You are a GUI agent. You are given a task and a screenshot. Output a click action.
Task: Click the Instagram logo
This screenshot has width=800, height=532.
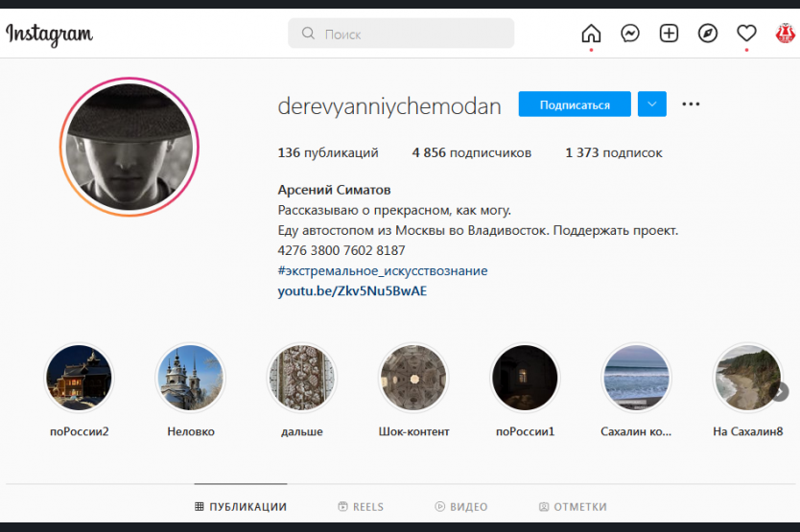click(49, 35)
